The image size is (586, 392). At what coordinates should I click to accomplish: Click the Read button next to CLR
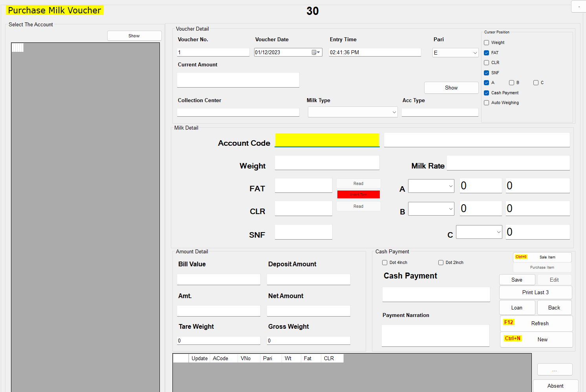(359, 206)
